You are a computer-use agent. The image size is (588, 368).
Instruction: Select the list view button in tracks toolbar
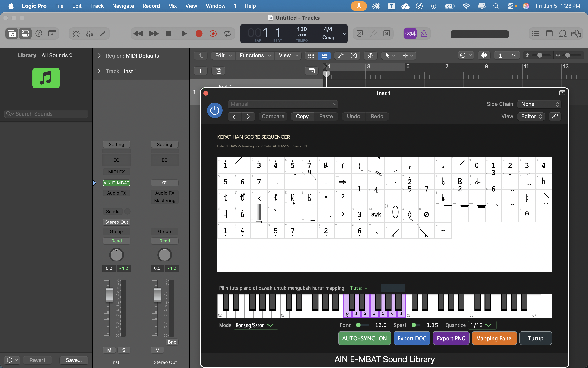click(x=324, y=55)
